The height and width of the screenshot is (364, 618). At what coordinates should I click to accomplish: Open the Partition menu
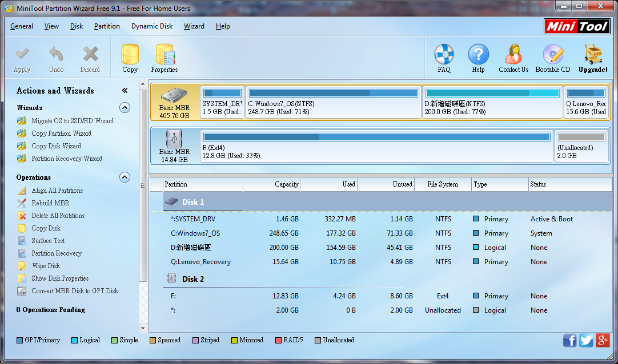(107, 26)
